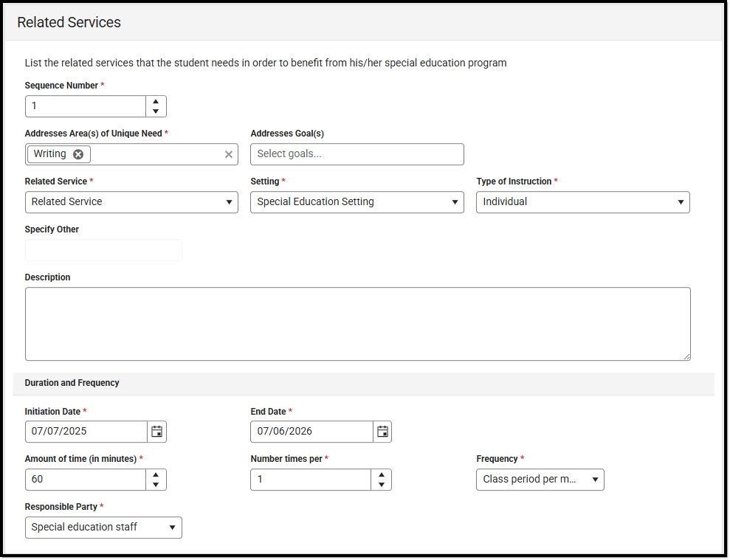Open the Initiation Date calendar picker
The width and height of the screenshot is (730, 560).
156,432
